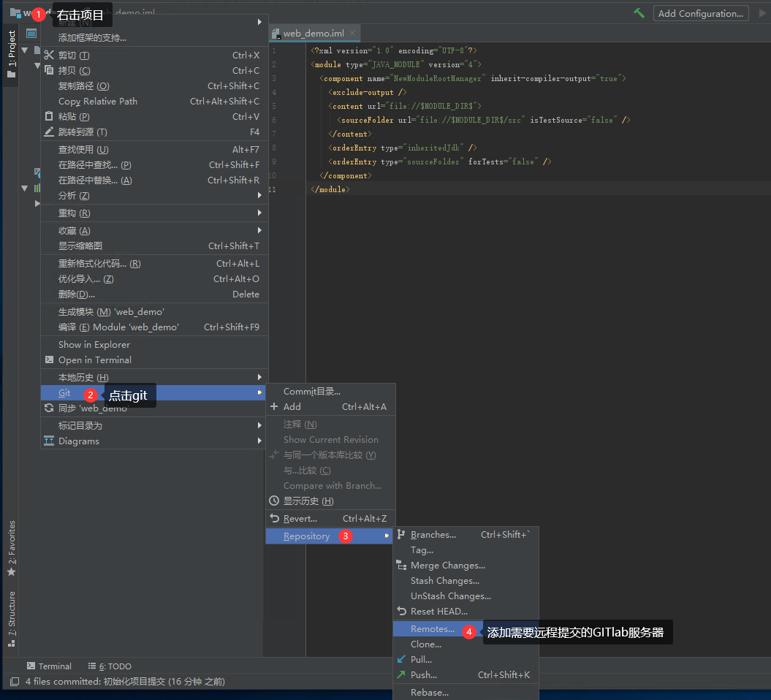
Task: Open the Terminal tool window button
Action: (49, 666)
